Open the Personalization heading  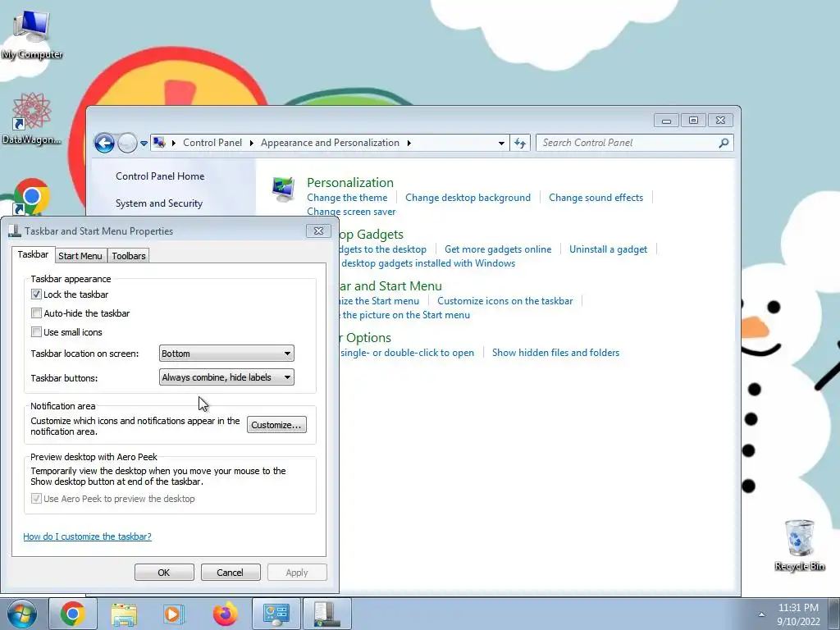pyautogui.click(x=350, y=183)
